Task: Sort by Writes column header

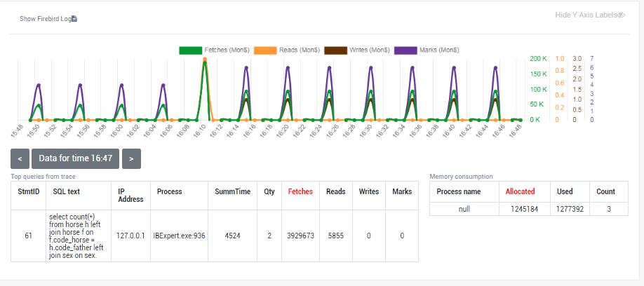Action: (369, 191)
